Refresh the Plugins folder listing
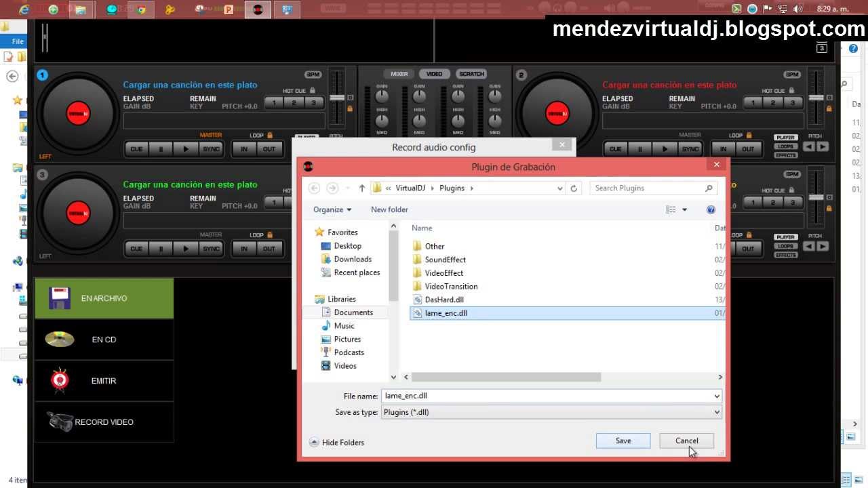 coord(574,188)
